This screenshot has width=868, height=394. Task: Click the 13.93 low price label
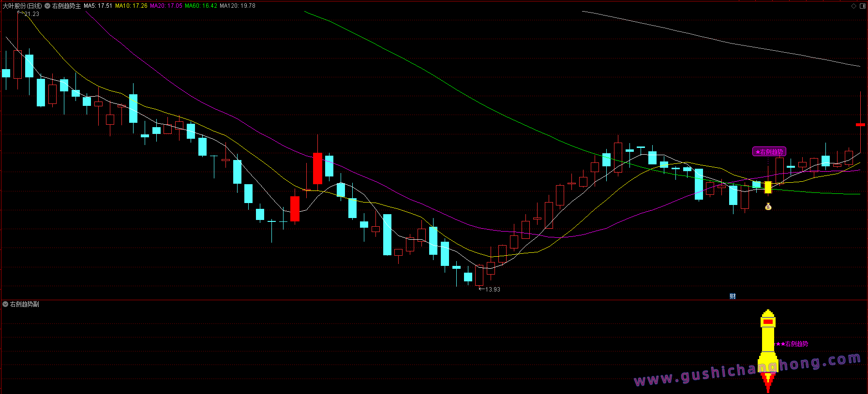(x=493, y=290)
